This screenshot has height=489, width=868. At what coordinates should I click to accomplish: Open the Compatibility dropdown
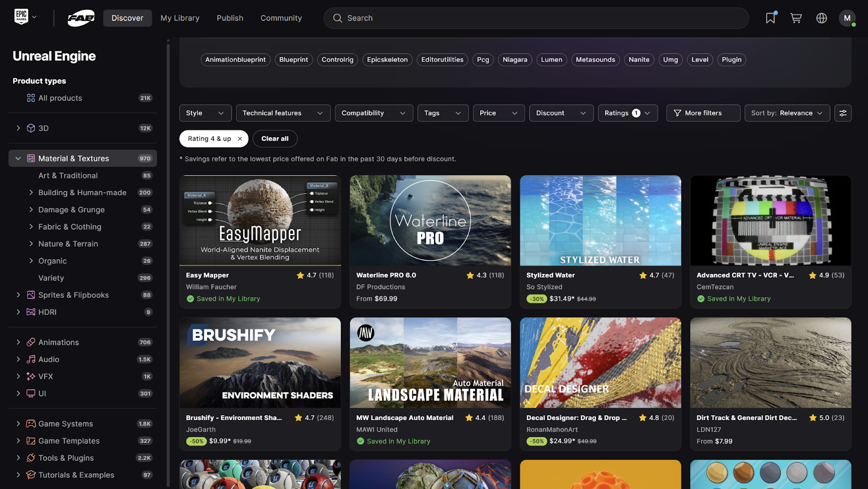[x=374, y=113]
